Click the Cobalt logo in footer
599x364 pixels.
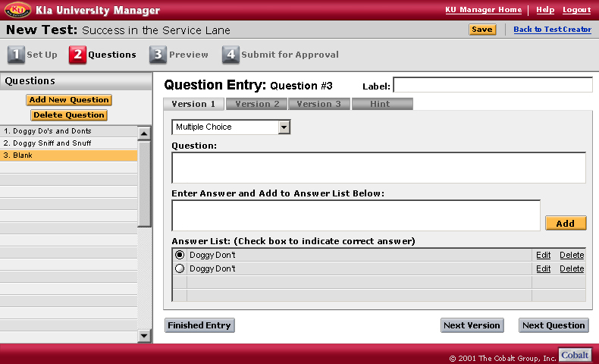pos(575,355)
